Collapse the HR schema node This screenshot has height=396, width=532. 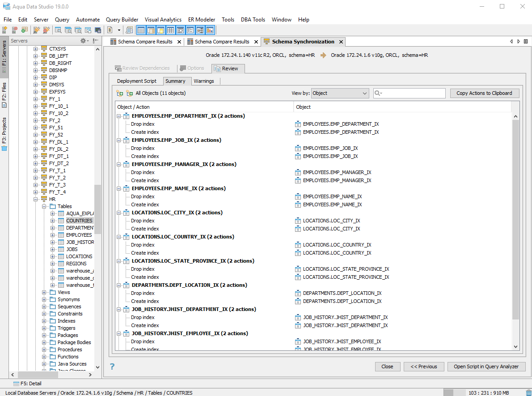click(x=36, y=200)
